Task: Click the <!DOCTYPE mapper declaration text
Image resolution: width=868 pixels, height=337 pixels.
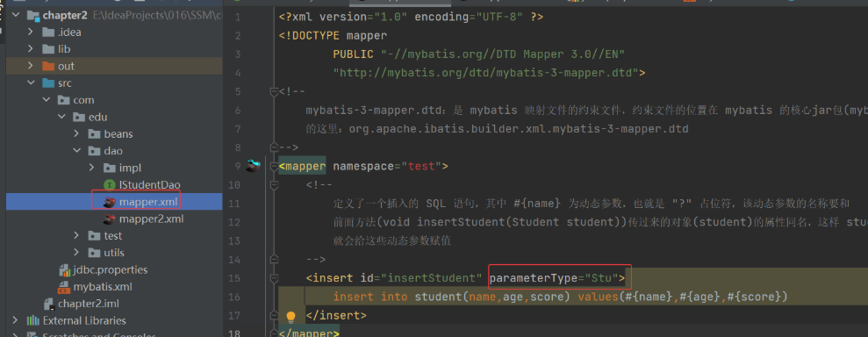Action: pos(334,35)
